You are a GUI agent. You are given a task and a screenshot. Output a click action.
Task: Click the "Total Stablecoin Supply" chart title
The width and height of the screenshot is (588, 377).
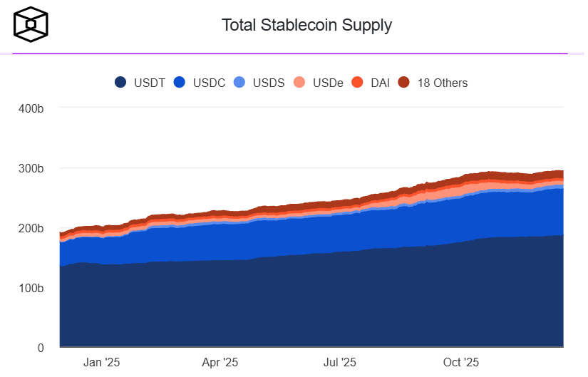306,26
